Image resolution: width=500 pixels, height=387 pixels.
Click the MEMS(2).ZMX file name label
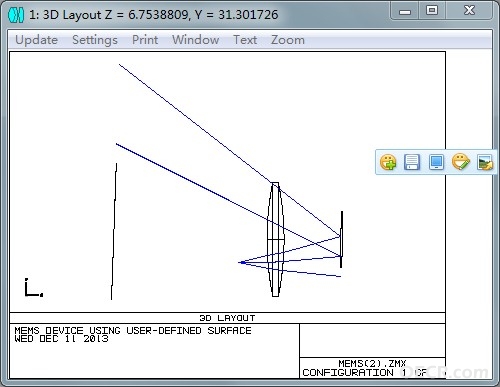click(x=372, y=363)
